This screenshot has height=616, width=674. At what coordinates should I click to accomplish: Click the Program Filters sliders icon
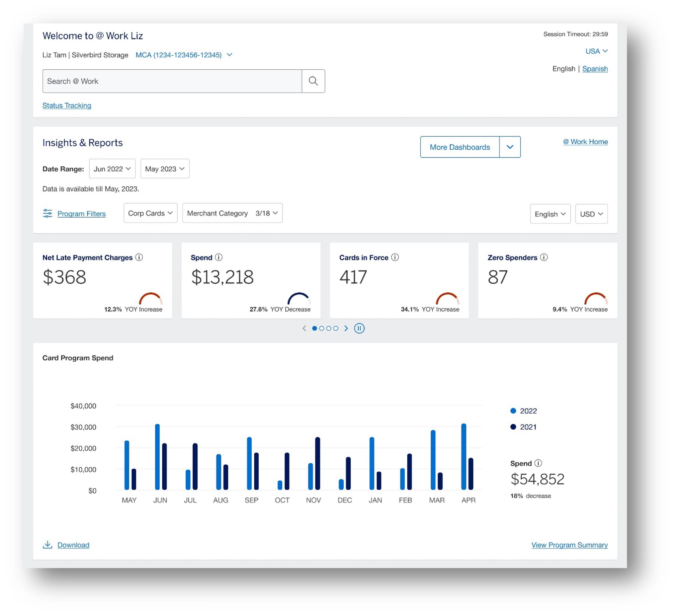pos(47,213)
